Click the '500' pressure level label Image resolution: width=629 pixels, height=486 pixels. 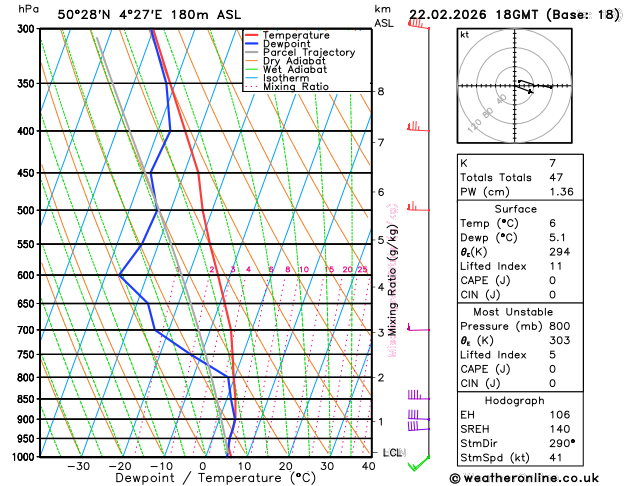click(28, 211)
